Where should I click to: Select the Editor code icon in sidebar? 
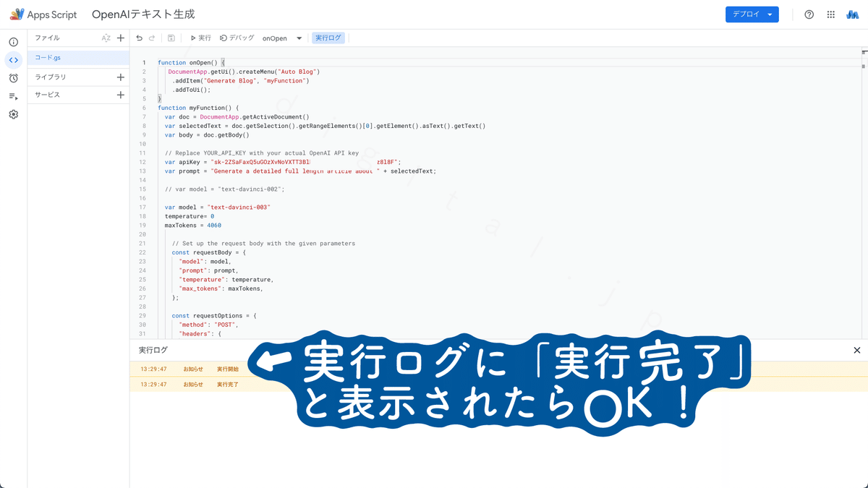13,60
